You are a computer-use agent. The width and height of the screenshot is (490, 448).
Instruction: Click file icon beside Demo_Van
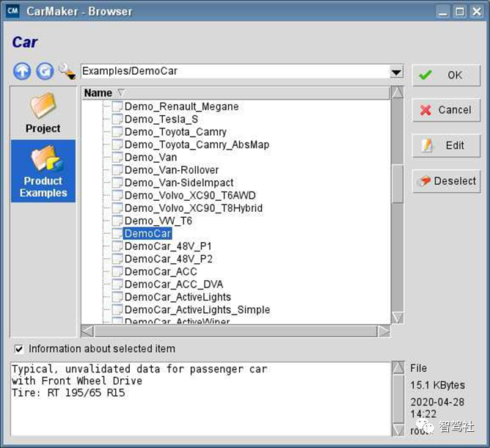(117, 157)
